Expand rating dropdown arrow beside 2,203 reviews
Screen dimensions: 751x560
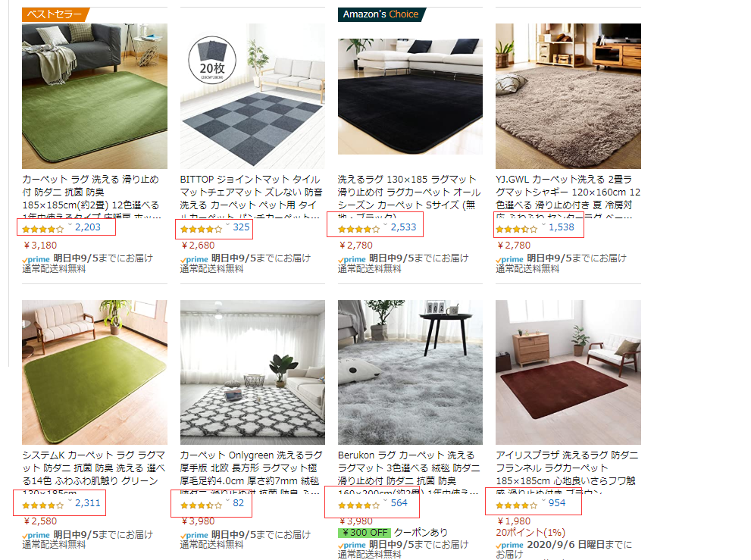(70, 224)
